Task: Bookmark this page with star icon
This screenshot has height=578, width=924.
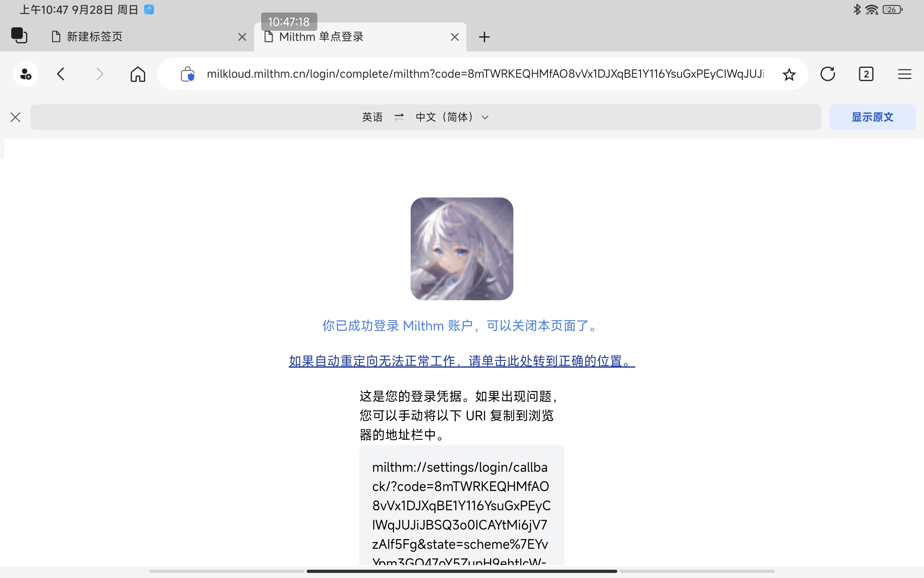Action: pyautogui.click(x=789, y=74)
